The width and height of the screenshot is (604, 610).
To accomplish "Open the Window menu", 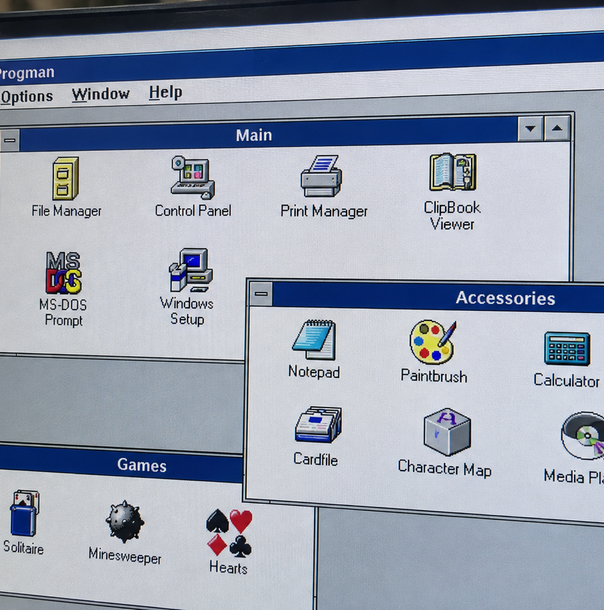I will tap(101, 94).
